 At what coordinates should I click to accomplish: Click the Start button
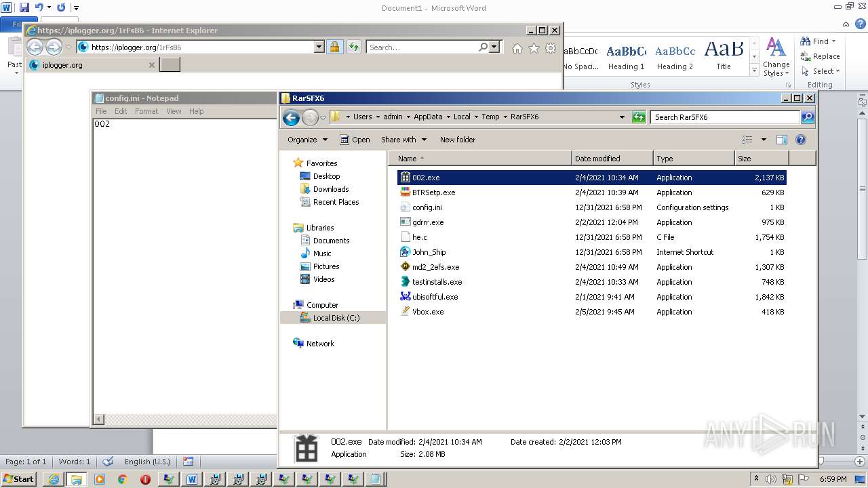tap(19, 479)
